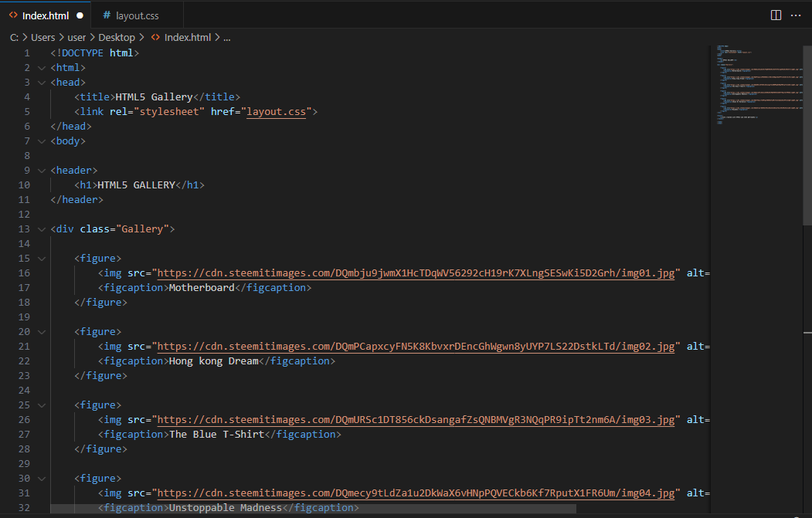Collapse the body tag on line 7
The height and width of the screenshot is (518, 812).
point(42,141)
